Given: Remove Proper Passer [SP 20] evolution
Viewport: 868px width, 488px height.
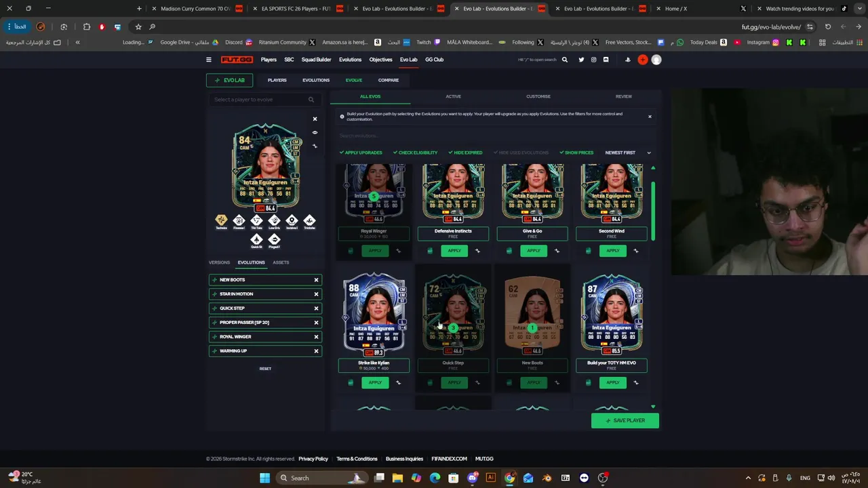Looking at the screenshot, I should click(x=316, y=323).
